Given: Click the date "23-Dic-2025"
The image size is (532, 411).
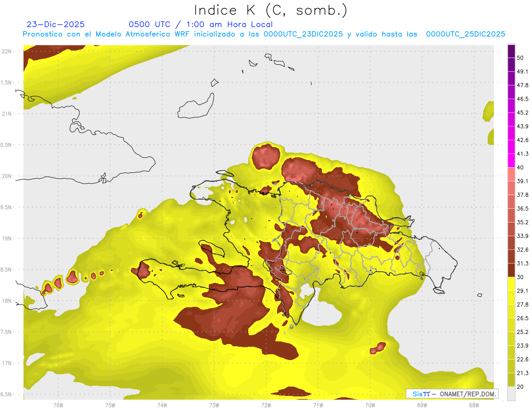Looking at the screenshot, I should (x=55, y=24).
